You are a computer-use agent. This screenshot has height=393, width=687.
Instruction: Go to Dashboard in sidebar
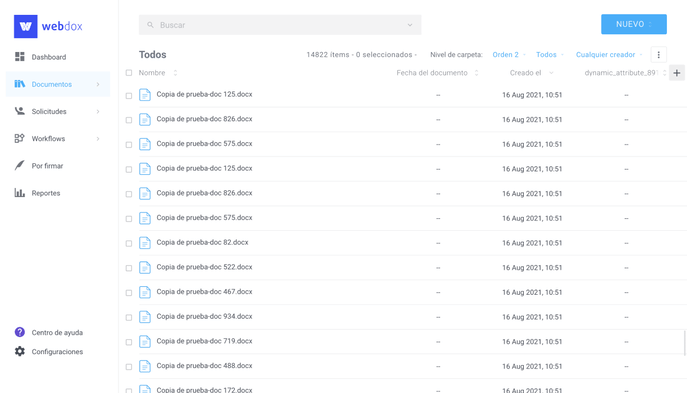tap(58, 57)
